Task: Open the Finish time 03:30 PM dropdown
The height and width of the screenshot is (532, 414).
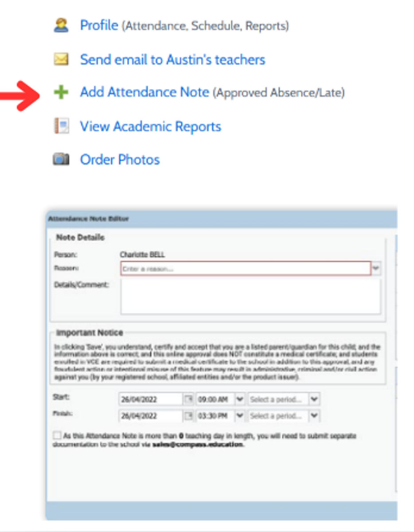Action: 240,416
